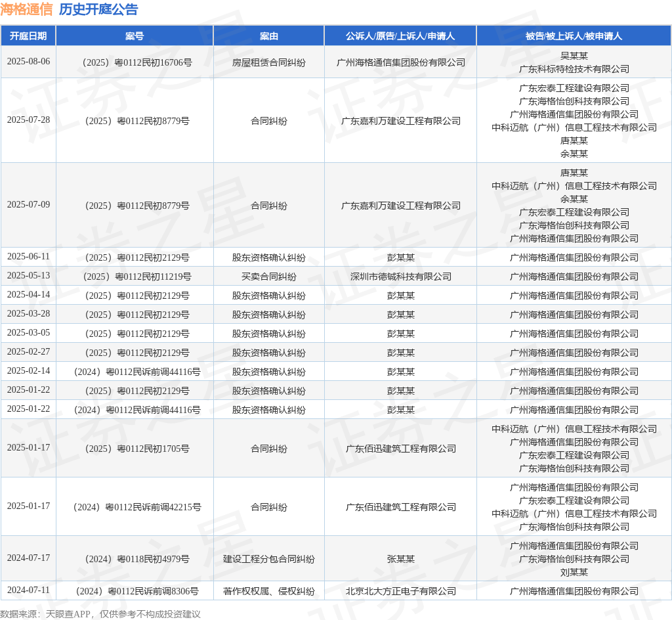Click plaintiff 广东佰迅建筑工程有限公司 in 民初1705号 row
The width and height of the screenshot is (672, 620).
click(x=401, y=449)
